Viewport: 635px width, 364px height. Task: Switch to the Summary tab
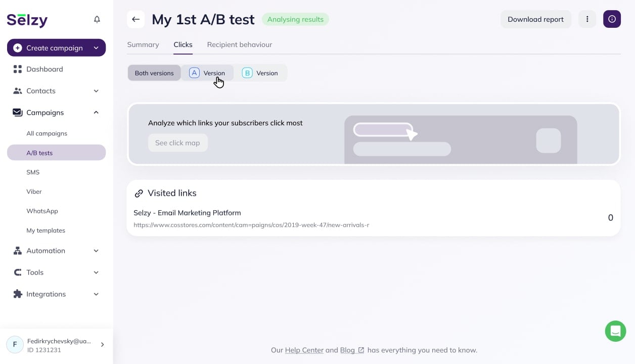click(143, 44)
